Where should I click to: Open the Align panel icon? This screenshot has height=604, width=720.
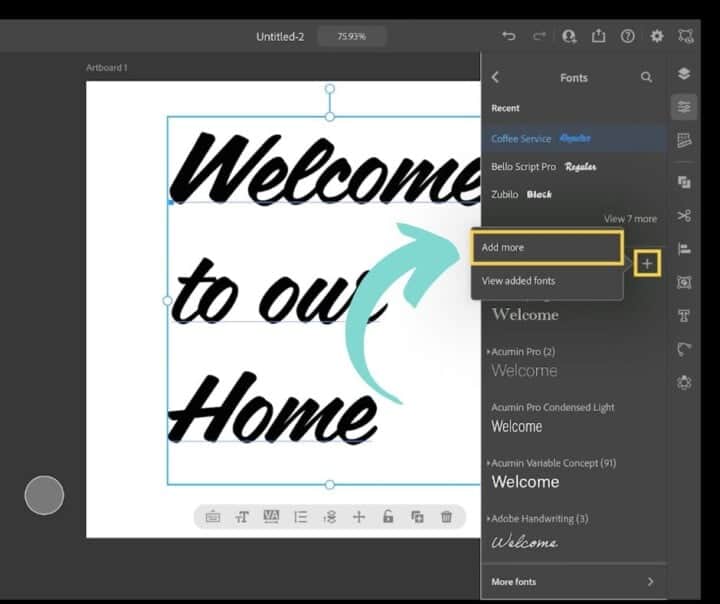coord(684,249)
